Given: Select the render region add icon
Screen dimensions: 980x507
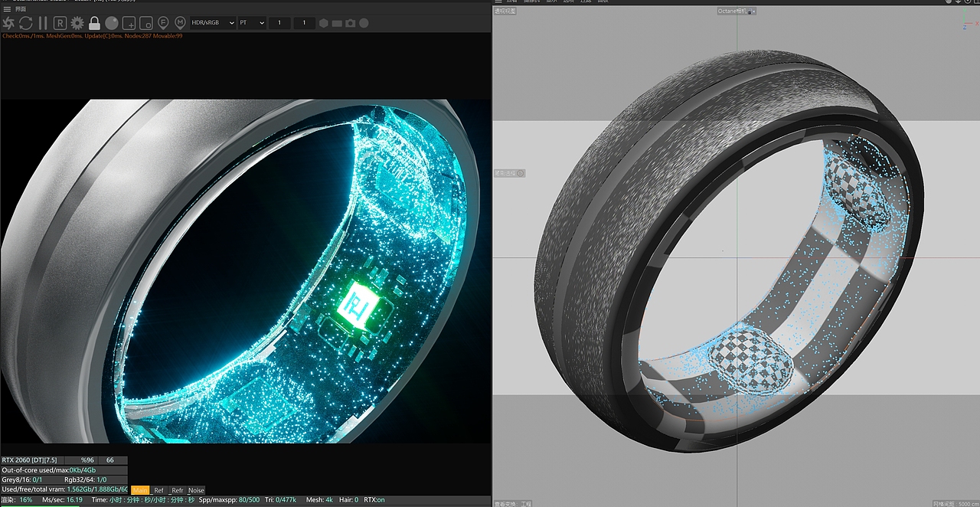Looking at the screenshot, I should pyautogui.click(x=129, y=23).
